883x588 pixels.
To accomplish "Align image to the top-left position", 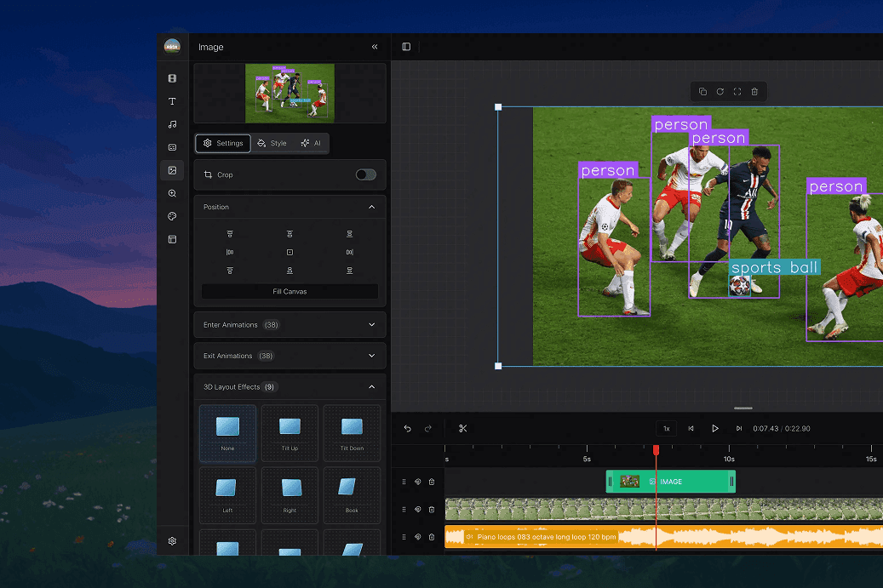I will pyautogui.click(x=230, y=234).
